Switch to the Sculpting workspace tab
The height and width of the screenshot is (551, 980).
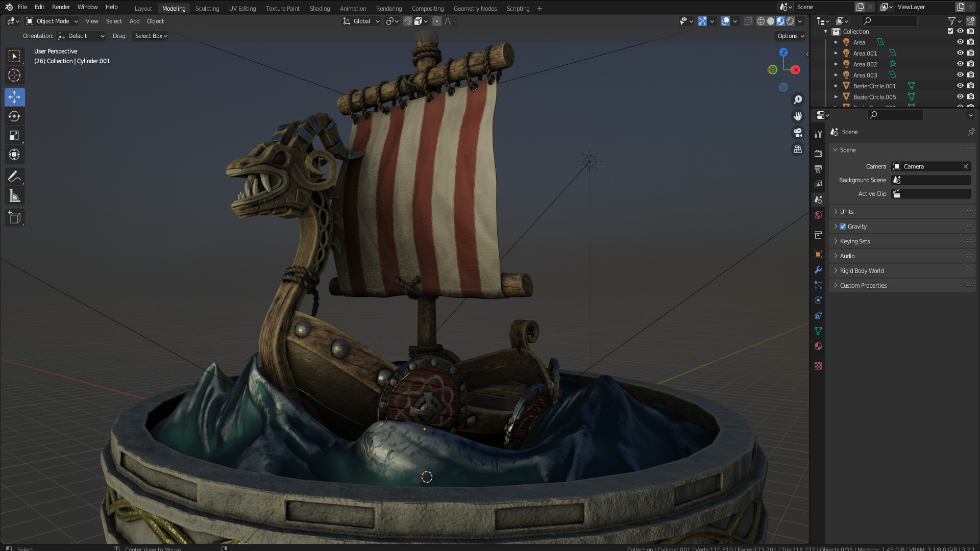point(207,8)
